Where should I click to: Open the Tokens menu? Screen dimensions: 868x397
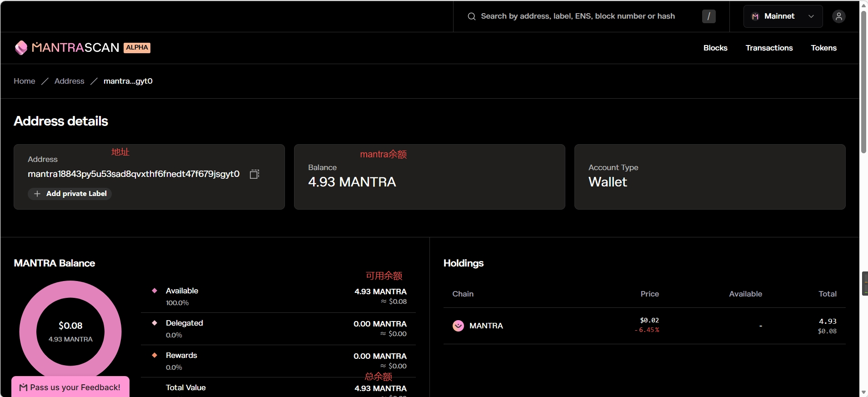(x=823, y=48)
